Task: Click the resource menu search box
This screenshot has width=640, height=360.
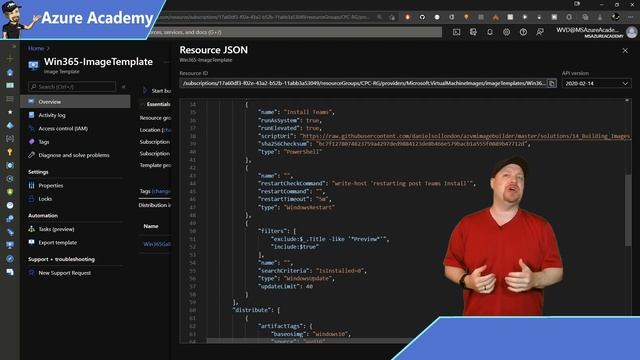Action: pyautogui.click(x=72, y=87)
